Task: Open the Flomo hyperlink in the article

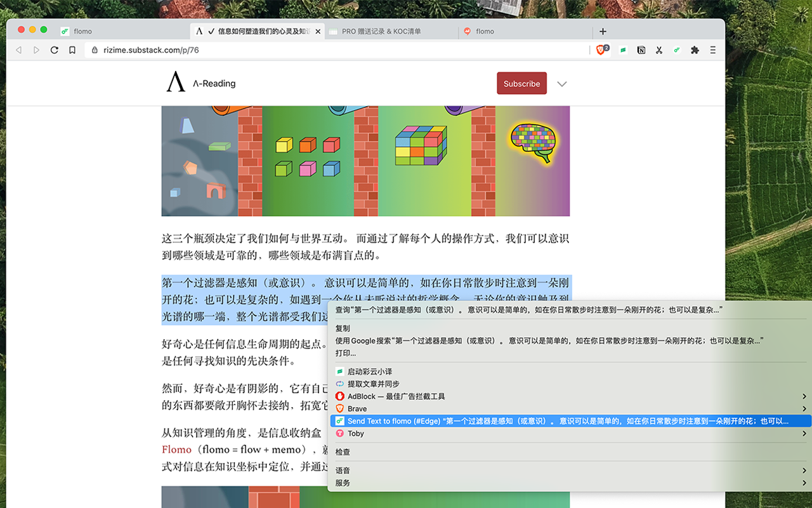Action: pos(176,449)
